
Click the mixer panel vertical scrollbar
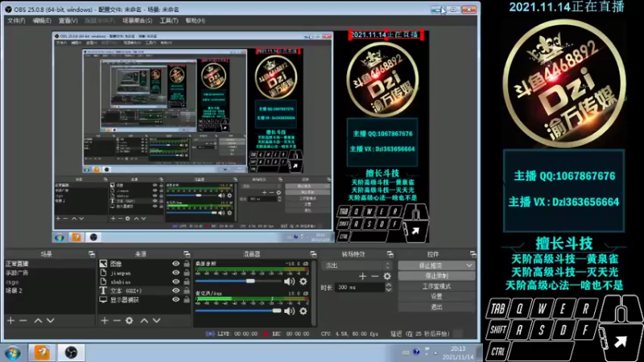point(314,292)
